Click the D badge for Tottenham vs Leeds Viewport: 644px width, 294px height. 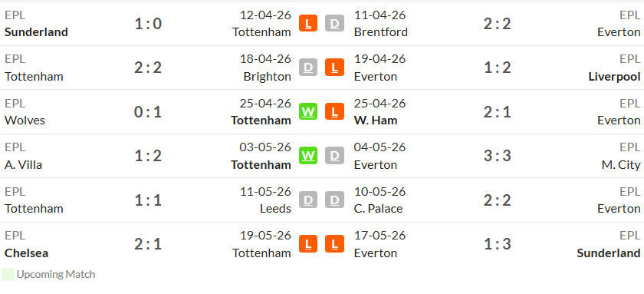click(x=308, y=200)
